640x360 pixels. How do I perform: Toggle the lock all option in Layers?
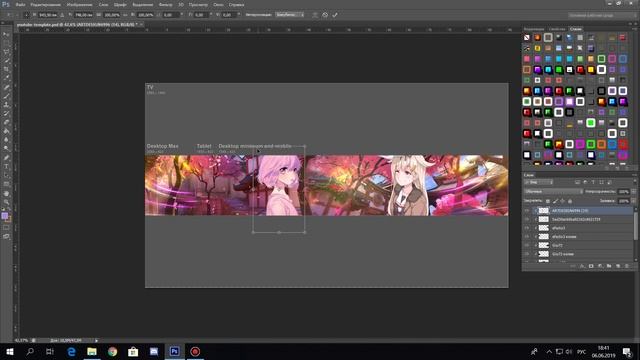(570, 201)
